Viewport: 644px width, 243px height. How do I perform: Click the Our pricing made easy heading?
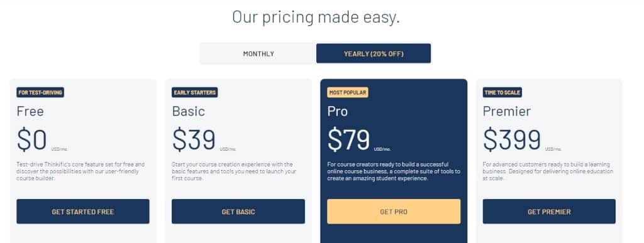click(316, 17)
